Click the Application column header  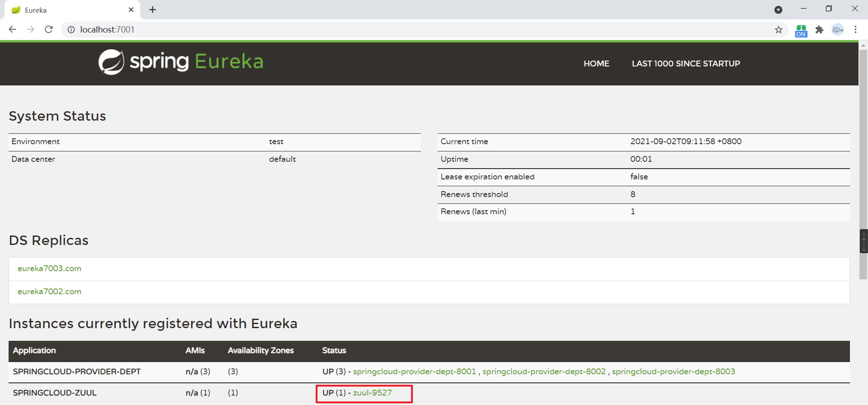tap(34, 350)
